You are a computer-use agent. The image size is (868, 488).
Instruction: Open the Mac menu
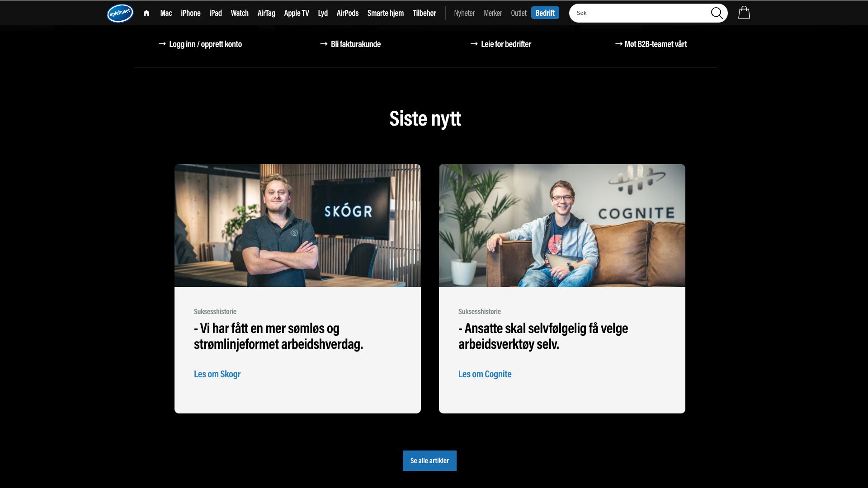(x=166, y=13)
